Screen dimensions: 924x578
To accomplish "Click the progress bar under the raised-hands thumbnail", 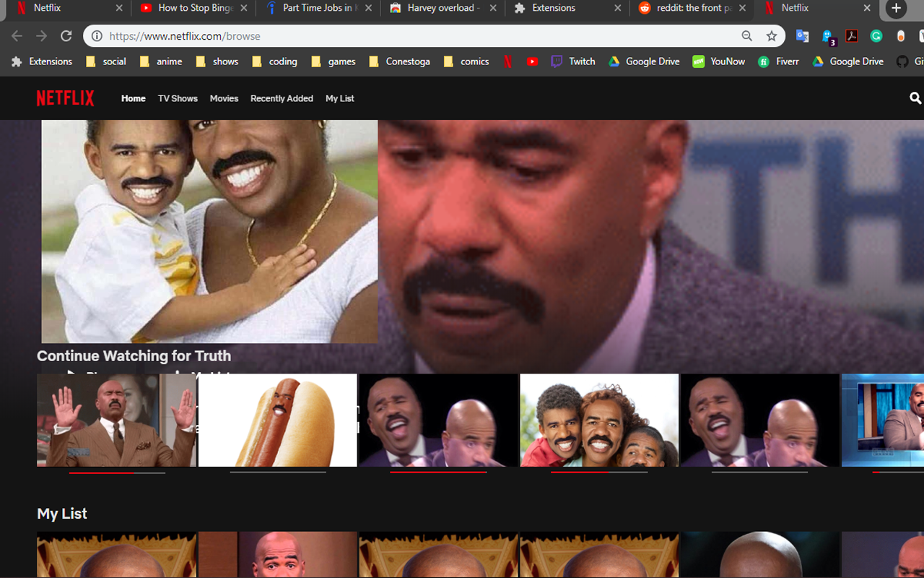I will pyautogui.click(x=117, y=473).
